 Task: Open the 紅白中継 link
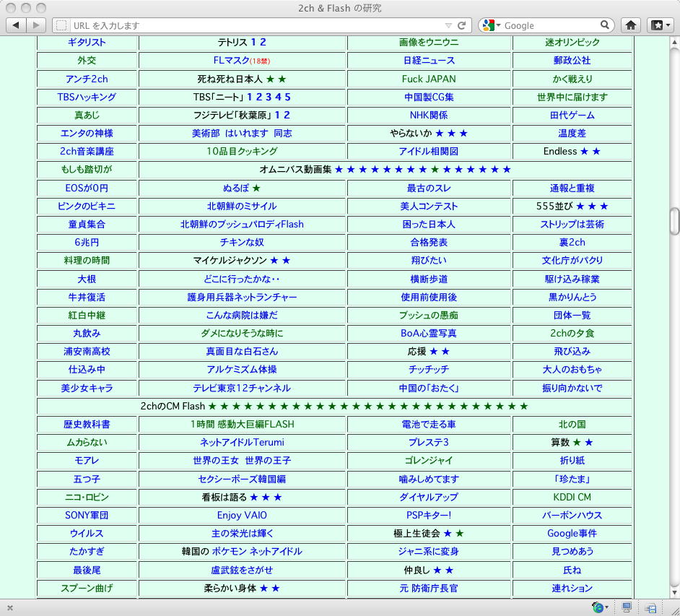[x=87, y=315]
